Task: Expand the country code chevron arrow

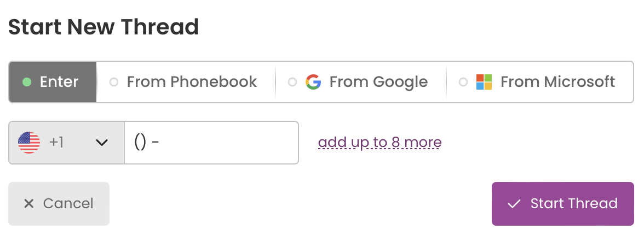Action: [x=101, y=143]
